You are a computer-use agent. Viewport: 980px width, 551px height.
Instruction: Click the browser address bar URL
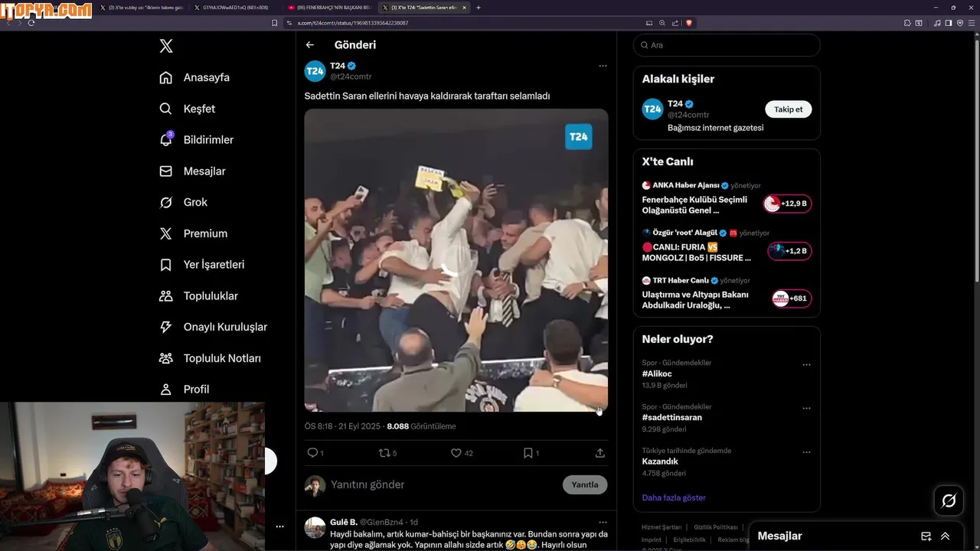pos(352,23)
